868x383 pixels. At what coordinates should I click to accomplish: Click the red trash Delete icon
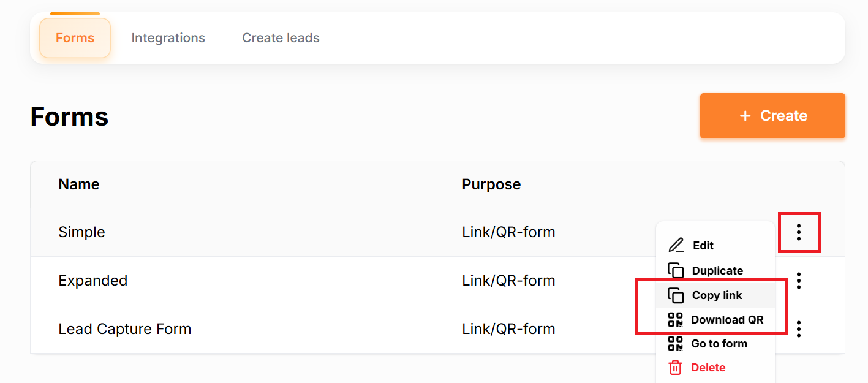(675, 368)
